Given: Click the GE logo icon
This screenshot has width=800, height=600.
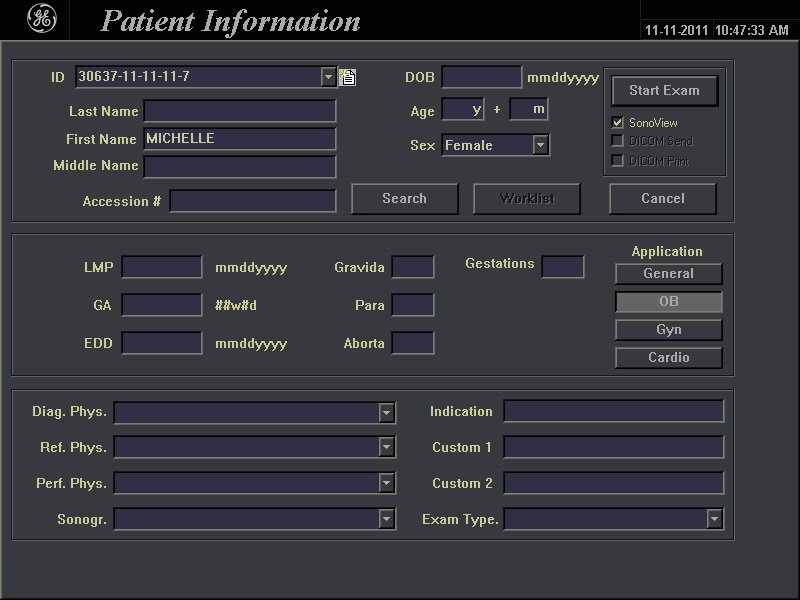Looking at the screenshot, I should coord(42,20).
